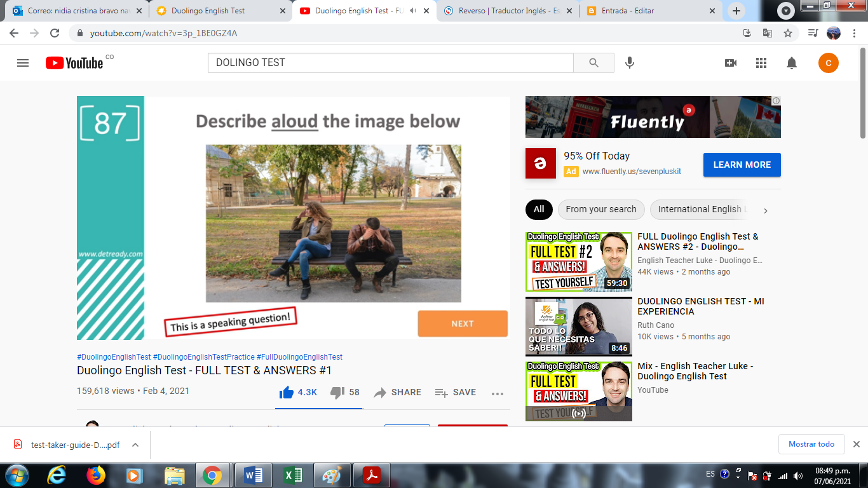
Task: Switch to Entrada - Editar tab
Action: (x=651, y=11)
